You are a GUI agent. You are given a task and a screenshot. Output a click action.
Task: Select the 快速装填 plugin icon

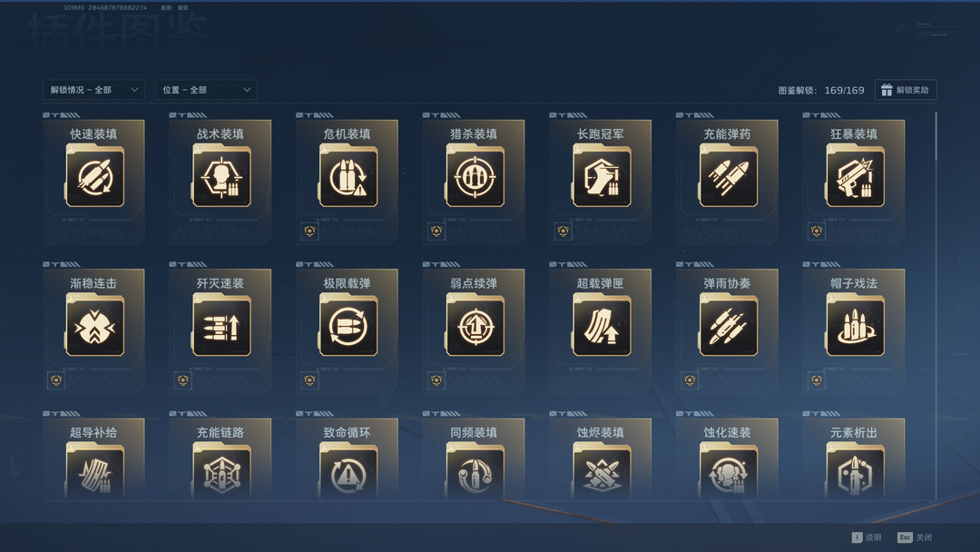[x=95, y=176]
